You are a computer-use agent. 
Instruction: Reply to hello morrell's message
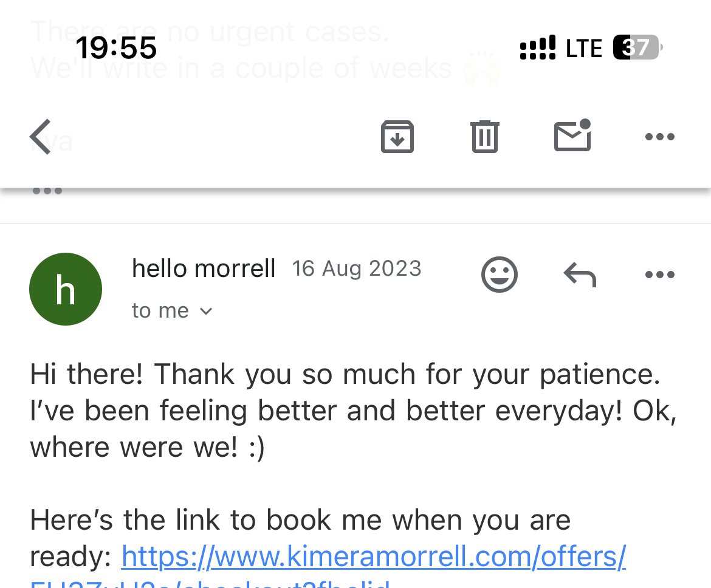click(x=580, y=275)
